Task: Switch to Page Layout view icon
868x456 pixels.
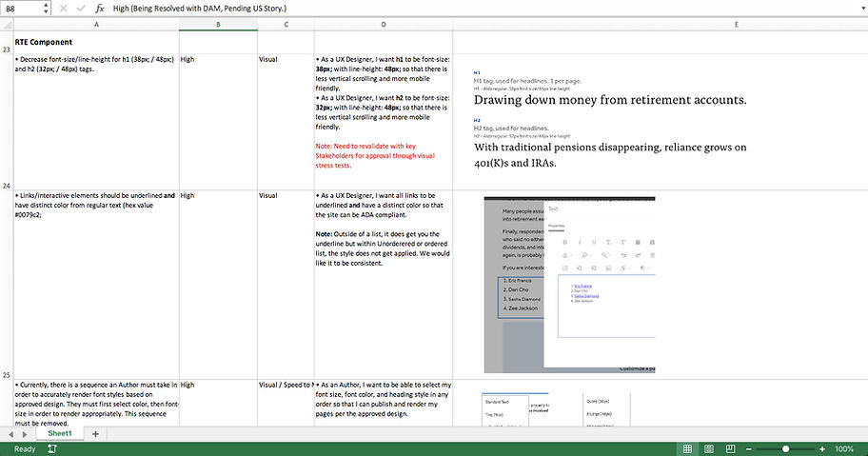Action: tap(708, 448)
